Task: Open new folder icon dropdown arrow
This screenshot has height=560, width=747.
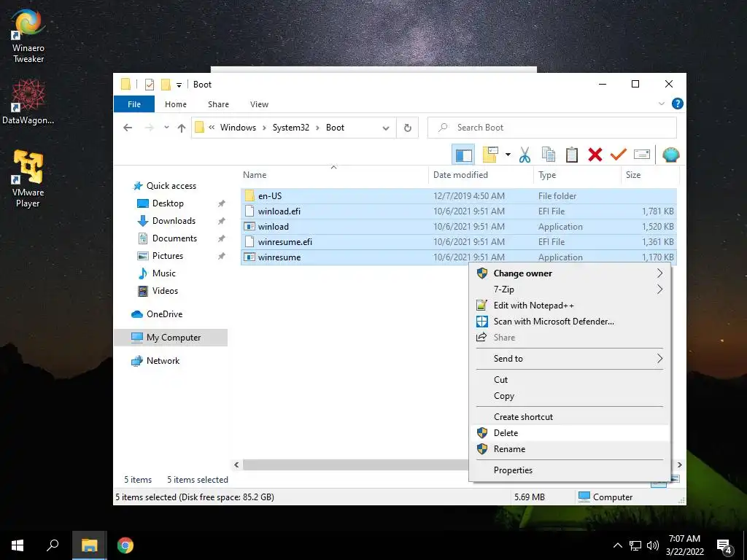Action: pyautogui.click(x=508, y=155)
